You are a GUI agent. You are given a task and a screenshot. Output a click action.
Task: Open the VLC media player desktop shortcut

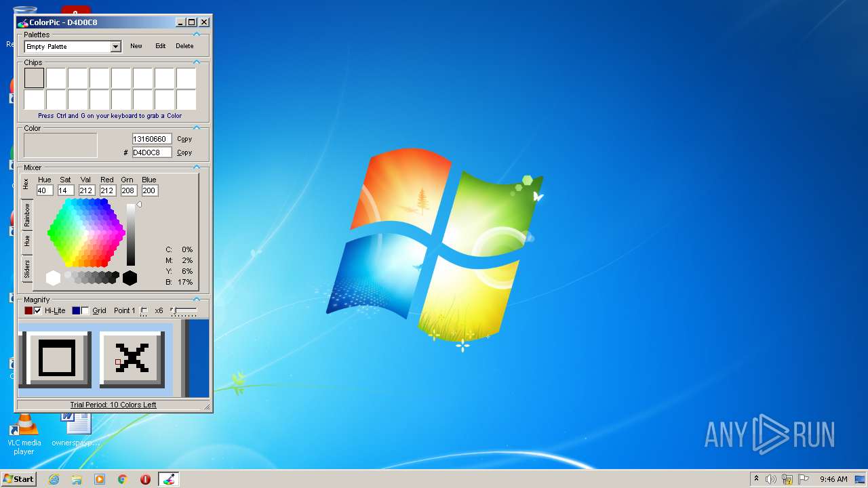click(24, 434)
